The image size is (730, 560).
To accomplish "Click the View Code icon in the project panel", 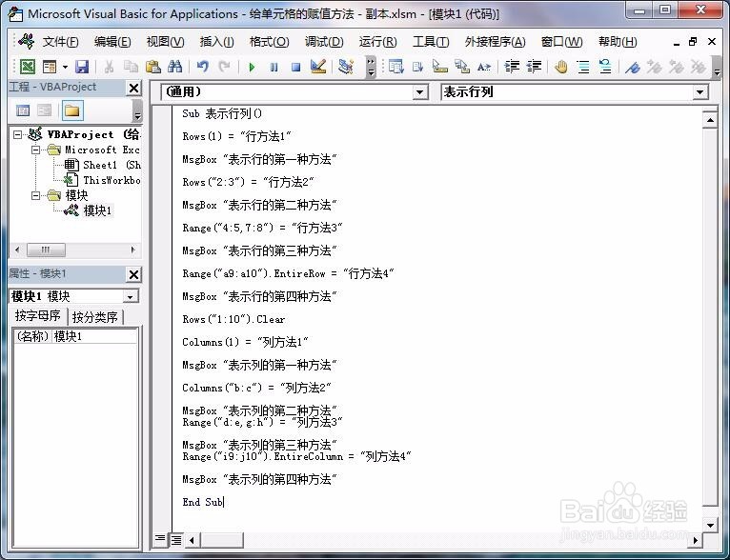I will tap(23, 110).
